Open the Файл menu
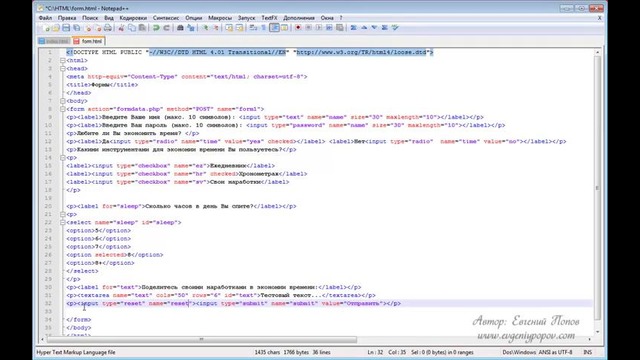 click(45, 18)
